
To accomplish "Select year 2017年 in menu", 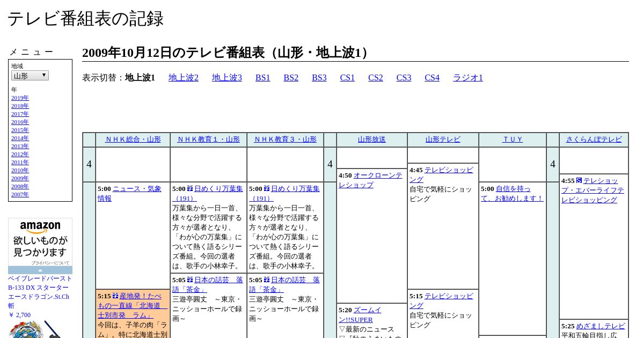I will click(20, 114).
